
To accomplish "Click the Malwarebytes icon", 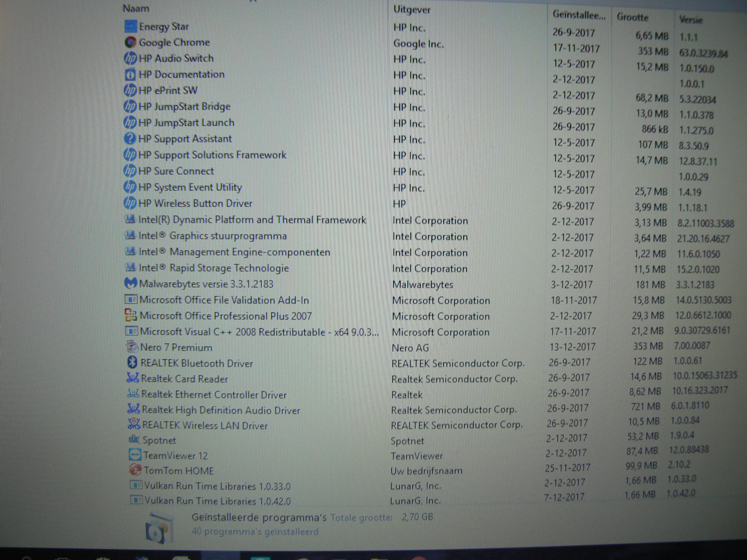I will point(131,283).
